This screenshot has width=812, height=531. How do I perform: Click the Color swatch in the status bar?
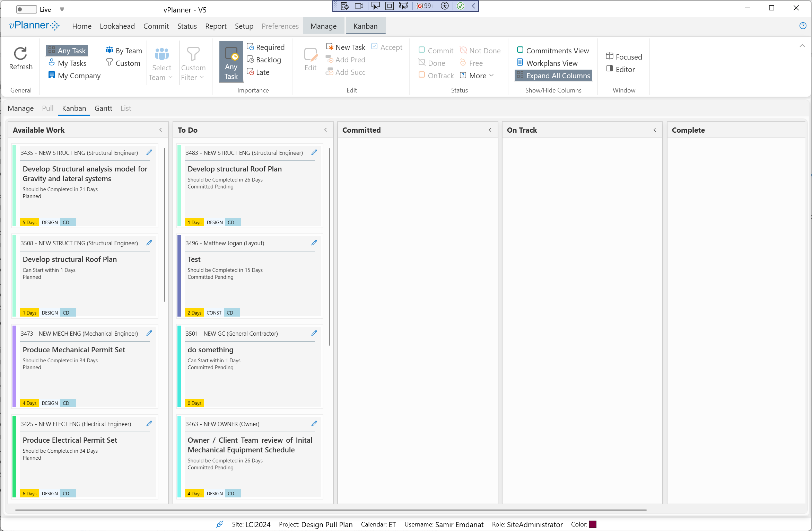(x=593, y=524)
